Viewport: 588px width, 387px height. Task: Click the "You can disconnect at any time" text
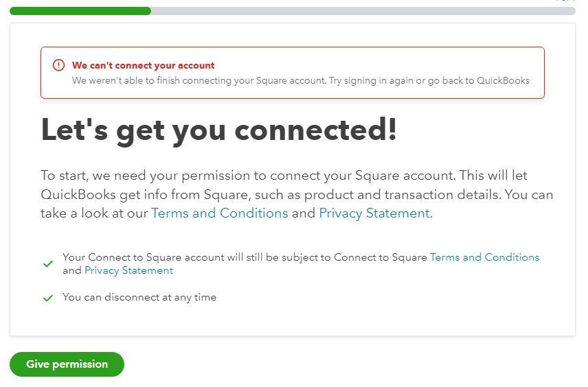coord(139,297)
